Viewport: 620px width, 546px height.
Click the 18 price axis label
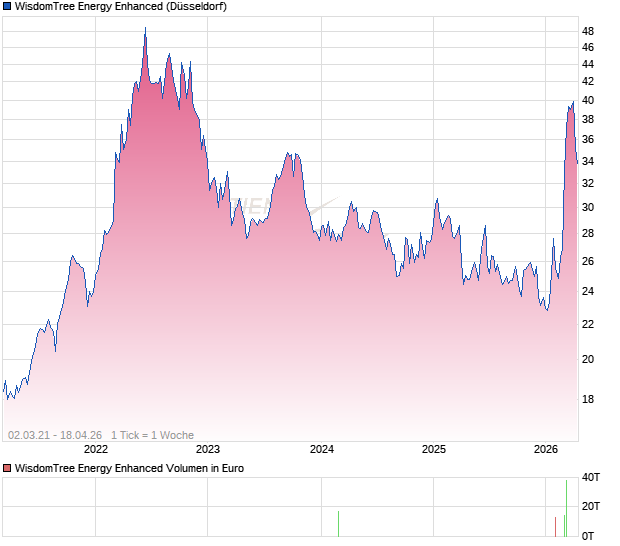coord(588,399)
